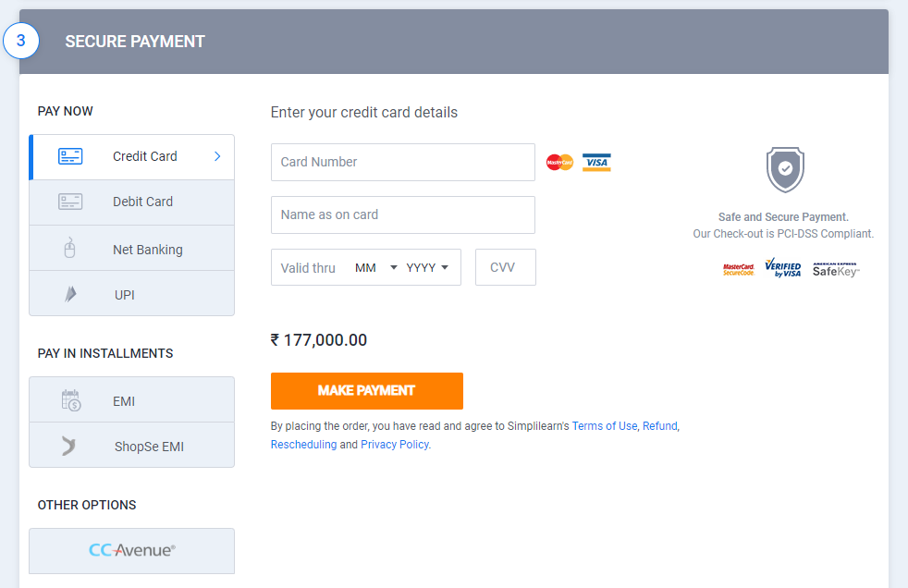Click the CVV input field

(505, 267)
